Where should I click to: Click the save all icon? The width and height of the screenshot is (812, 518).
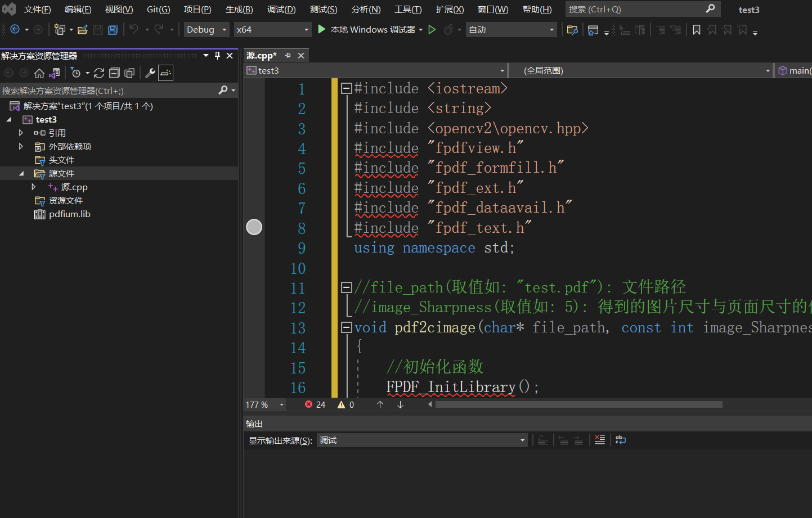tap(113, 30)
